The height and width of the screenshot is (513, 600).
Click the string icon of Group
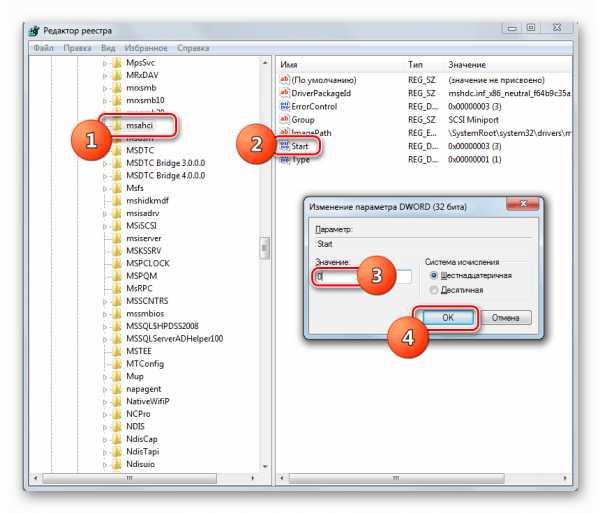click(284, 120)
